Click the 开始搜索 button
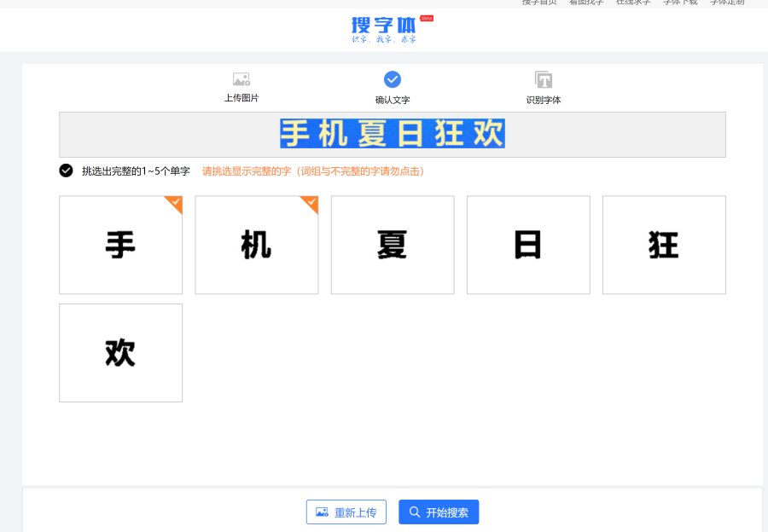Viewport: 768px width, 532px height. [439, 512]
